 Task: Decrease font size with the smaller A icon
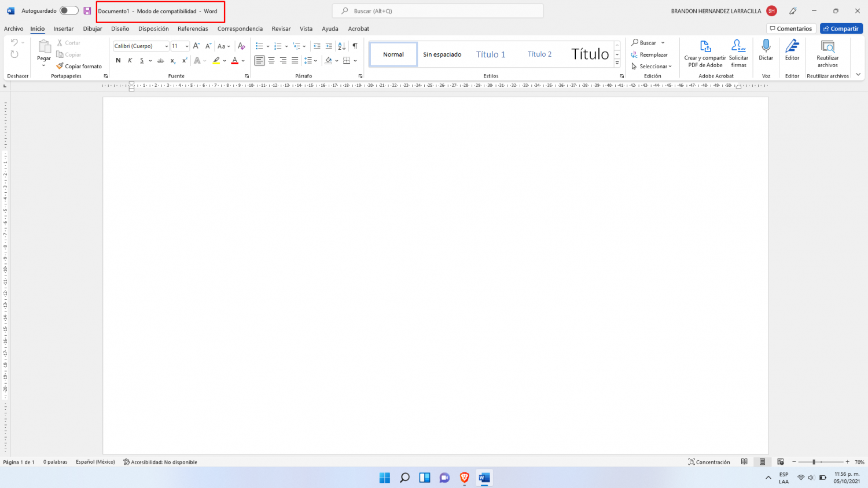pos(208,46)
